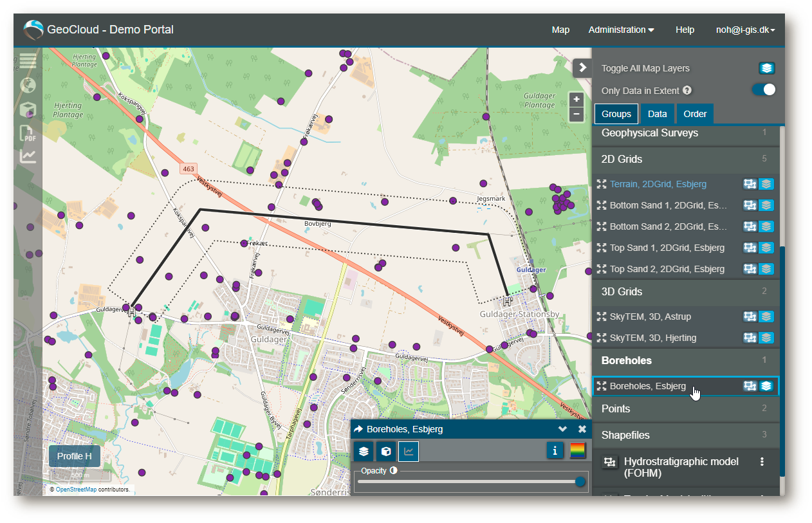Open the noh@i-gis.dk user menu
The width and height of the screenshot is (812, 523).
[x=746, y=30]
